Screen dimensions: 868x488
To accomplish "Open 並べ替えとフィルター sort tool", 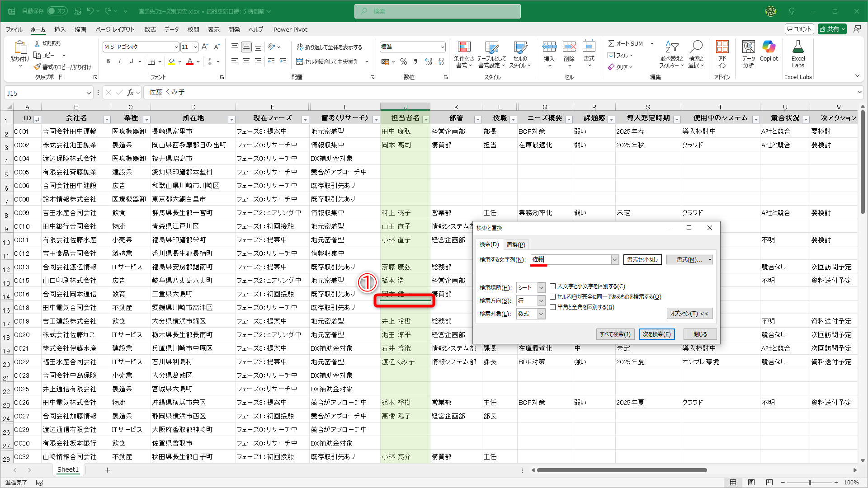I will pos(672,53).
